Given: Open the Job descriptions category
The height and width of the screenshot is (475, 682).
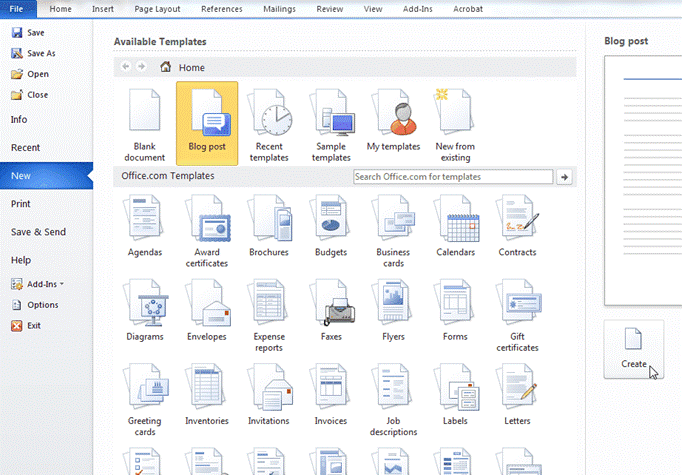Looking at the screenshot, I should point(393,400).
